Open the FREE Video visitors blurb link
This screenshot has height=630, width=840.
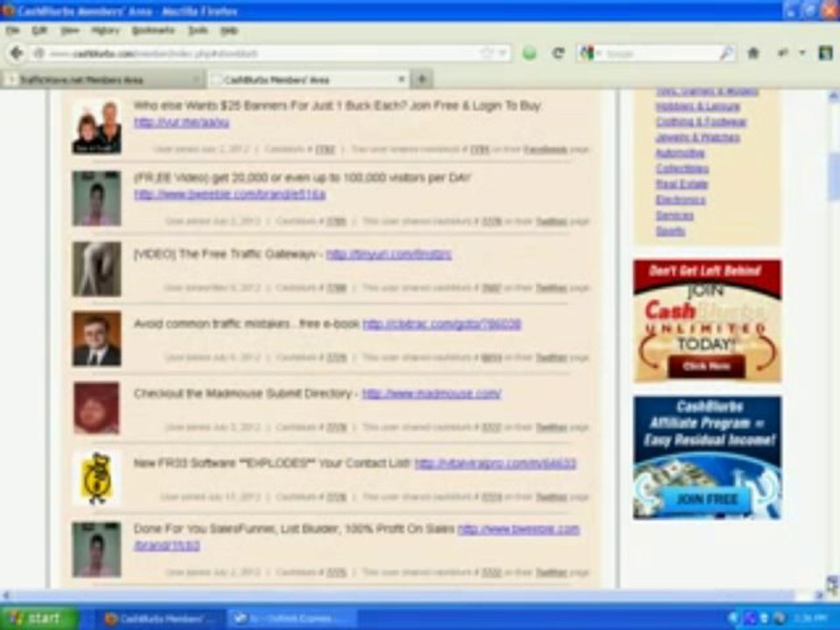tap(230, 194)
